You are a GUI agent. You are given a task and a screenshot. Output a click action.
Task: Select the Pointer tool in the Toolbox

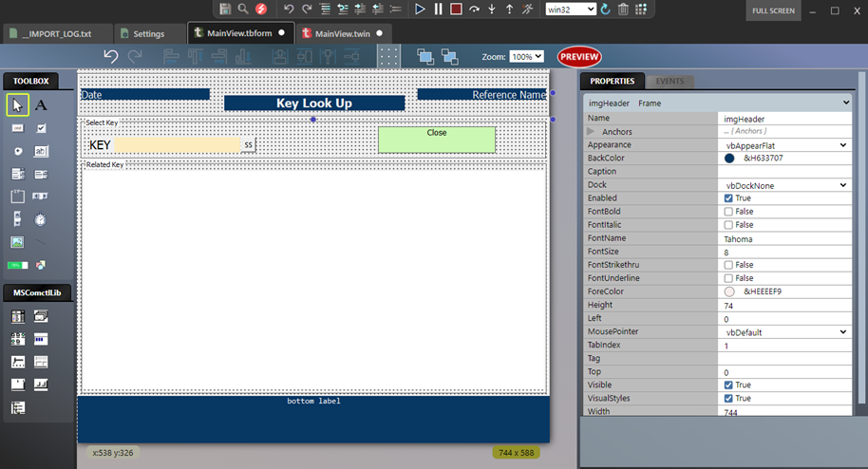pyautogui.click(x=17, y=105)
